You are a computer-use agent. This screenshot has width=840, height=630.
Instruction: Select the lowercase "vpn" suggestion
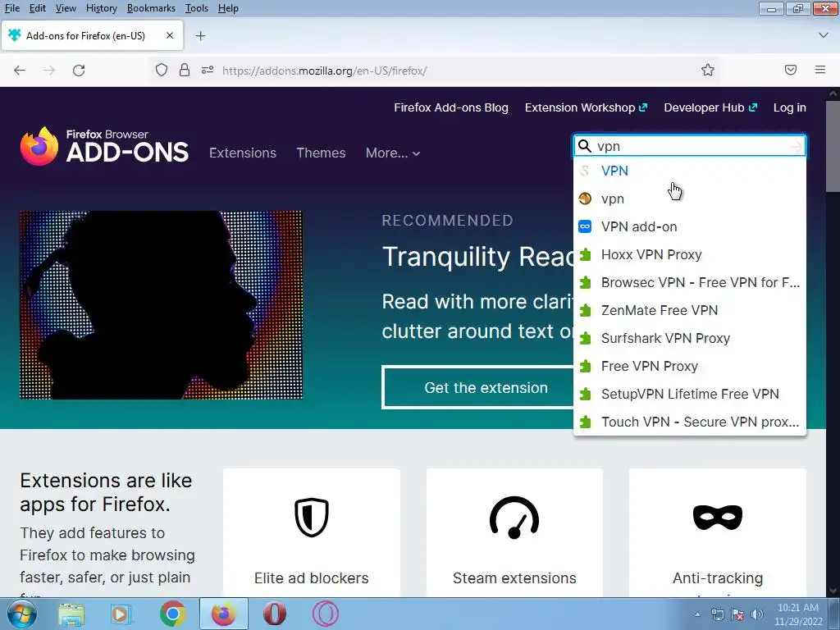coord(689,199)
